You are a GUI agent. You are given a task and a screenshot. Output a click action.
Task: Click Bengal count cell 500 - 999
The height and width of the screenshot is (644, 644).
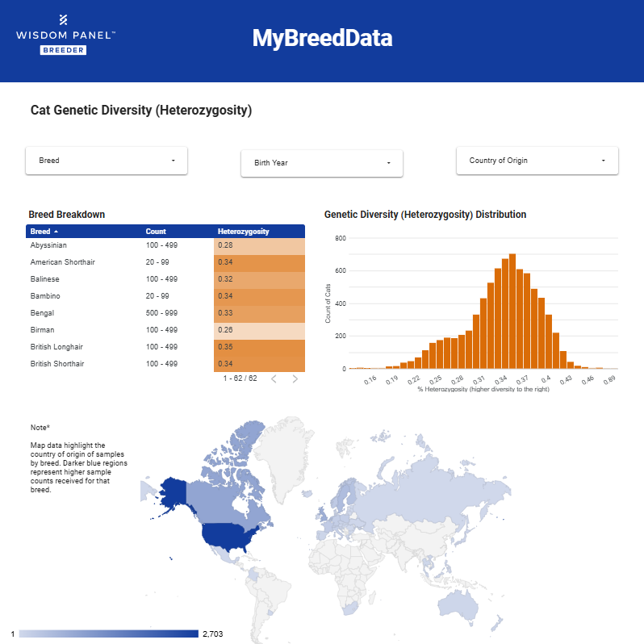(161, 313)
